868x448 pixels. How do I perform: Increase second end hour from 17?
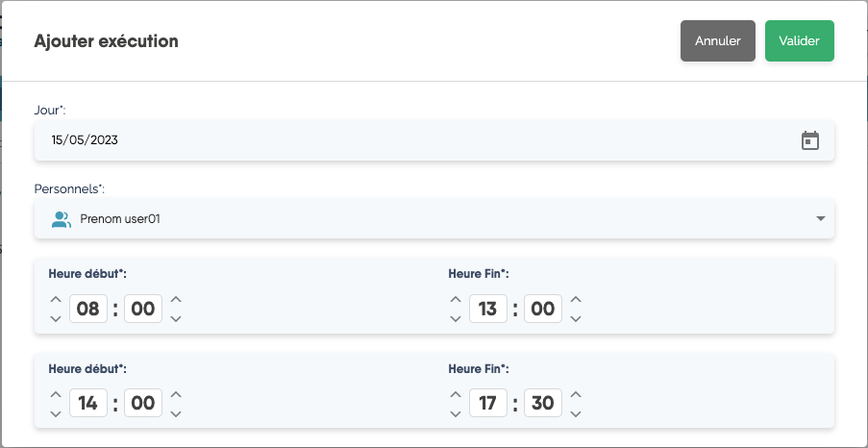(x=456, y=394)
